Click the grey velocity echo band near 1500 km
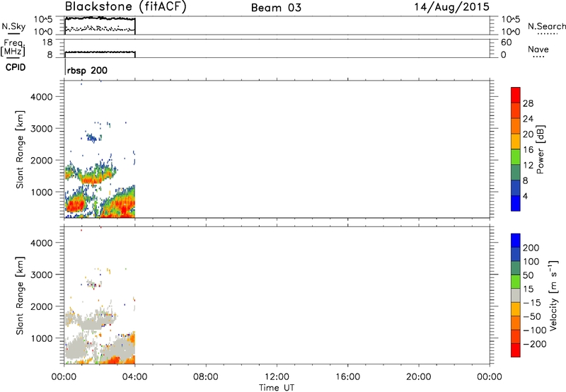This screenshot has width=566, height=392. (x=91, y=320)
